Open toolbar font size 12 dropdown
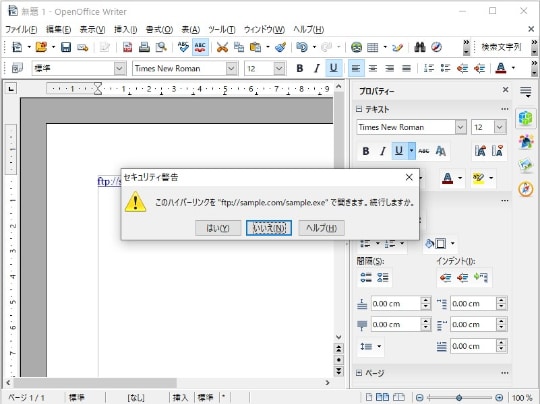540x404 pixels. (279, 69)
